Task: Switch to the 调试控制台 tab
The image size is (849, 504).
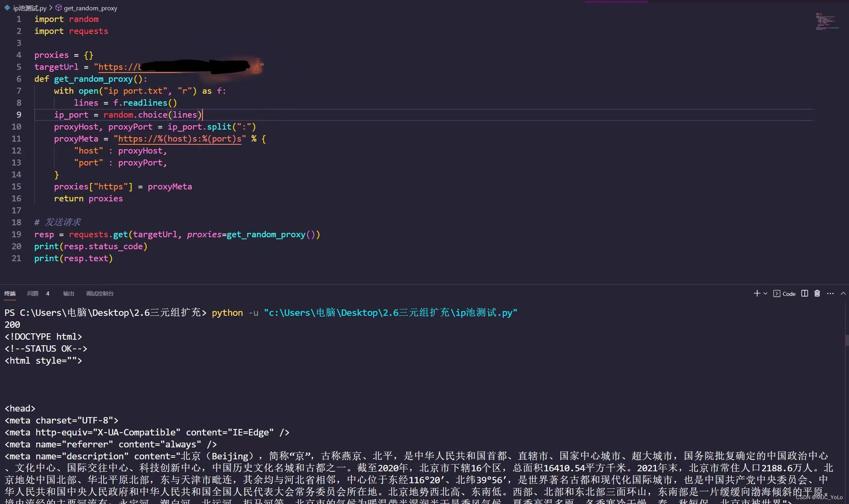Action: tap(100, 293)
